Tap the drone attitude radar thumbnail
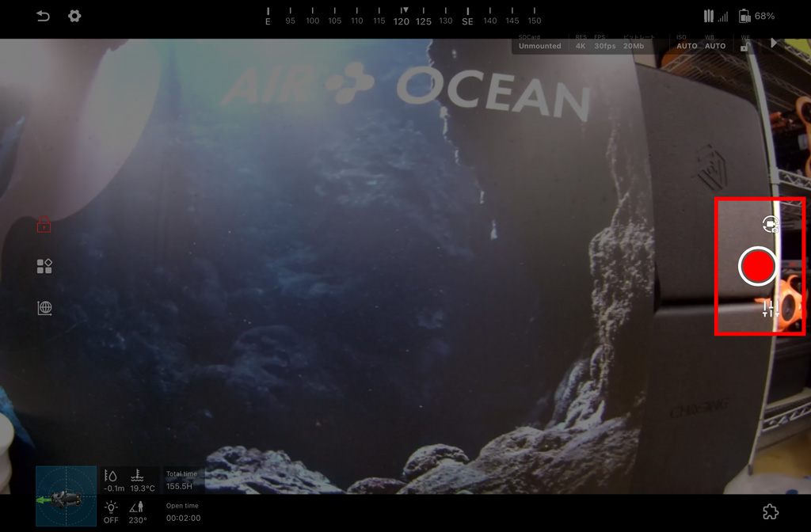This screenshot has width=811, height=532. point(66,496)
